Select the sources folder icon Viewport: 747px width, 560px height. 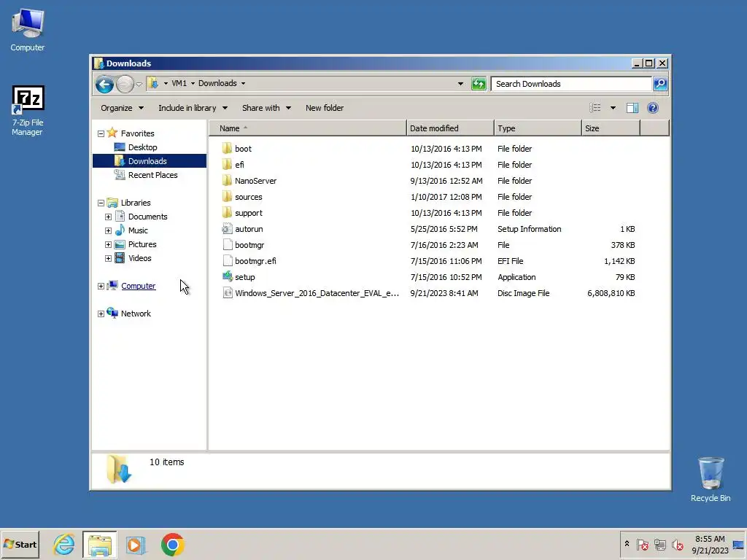pyautogui.click(x=228, y=197)
